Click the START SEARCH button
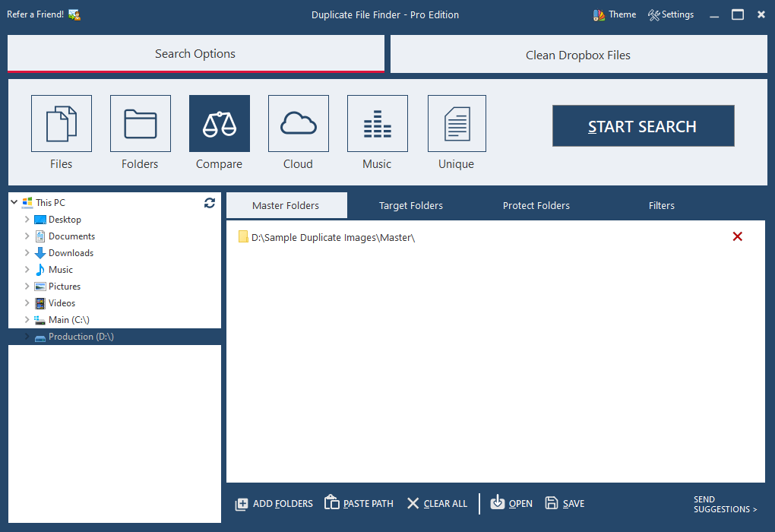Screen dimensions: 775x532 pos(643,126)
